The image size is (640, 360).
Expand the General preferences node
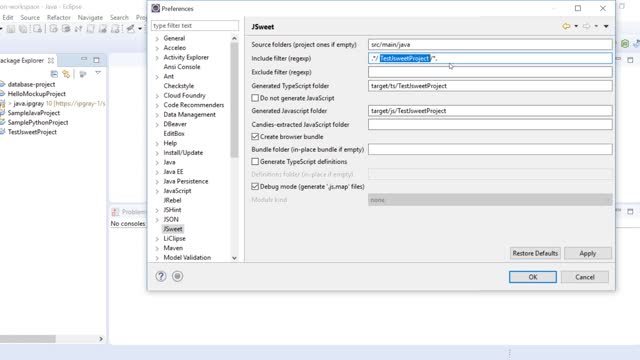157,38
